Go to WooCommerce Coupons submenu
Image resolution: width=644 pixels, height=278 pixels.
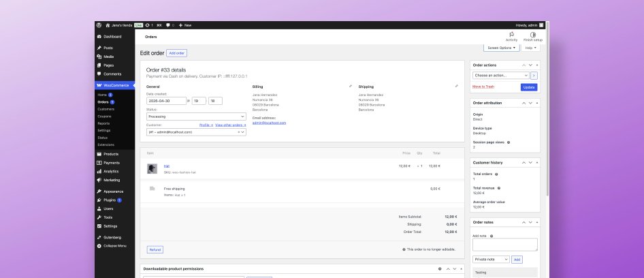[x=104, y=117]
